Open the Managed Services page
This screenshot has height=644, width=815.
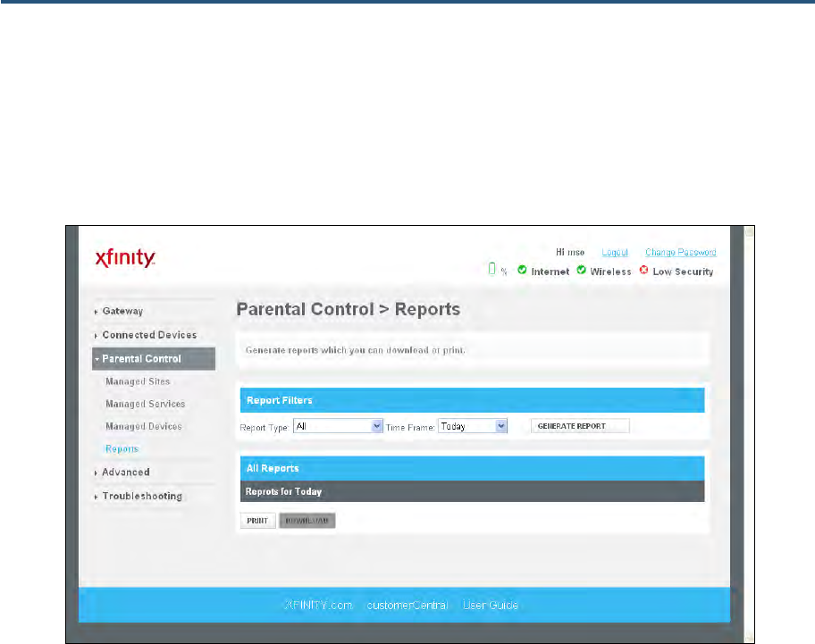145,404
